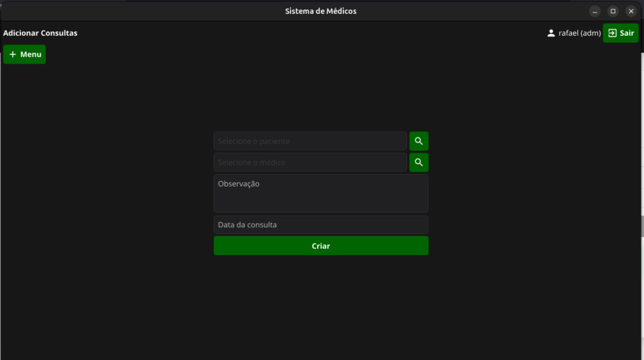The width and height of the screenshot is (644, 360).
Task: Click the "Adicionar Consultas" page heading
Action: (40, 33)
